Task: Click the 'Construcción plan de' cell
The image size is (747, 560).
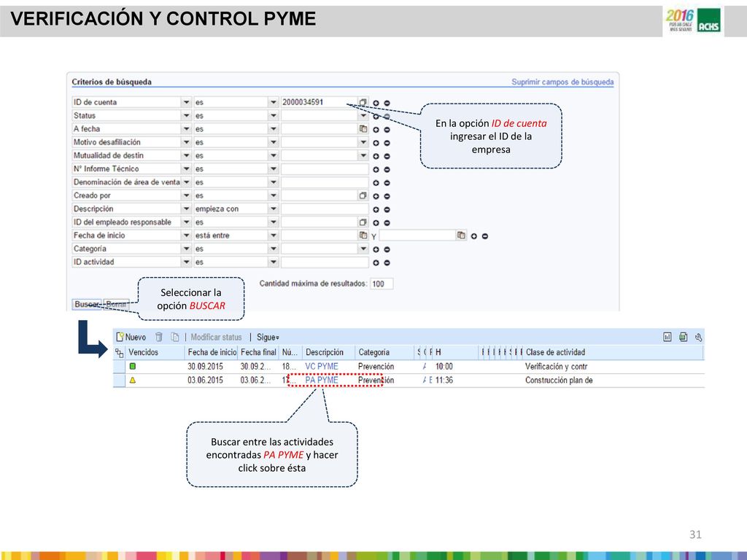Action: coord(559,381)
